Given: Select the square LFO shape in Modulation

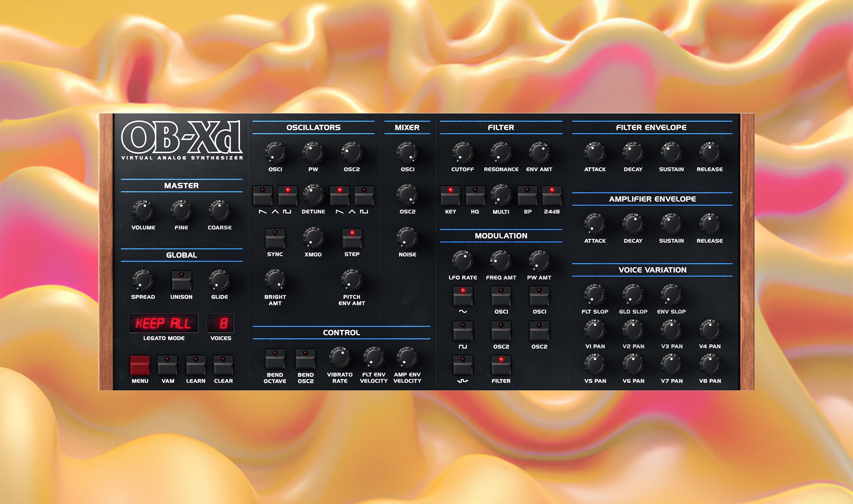Looking at the screenshot, I should pyautogui.click(x=462, y=331).
